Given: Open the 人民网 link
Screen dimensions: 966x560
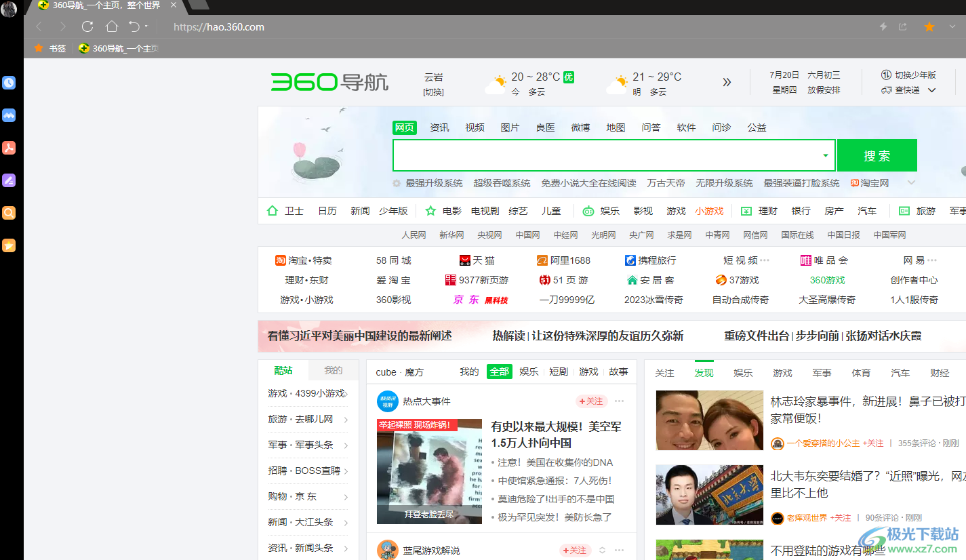Looking at the screenshot, I should 414,235.
